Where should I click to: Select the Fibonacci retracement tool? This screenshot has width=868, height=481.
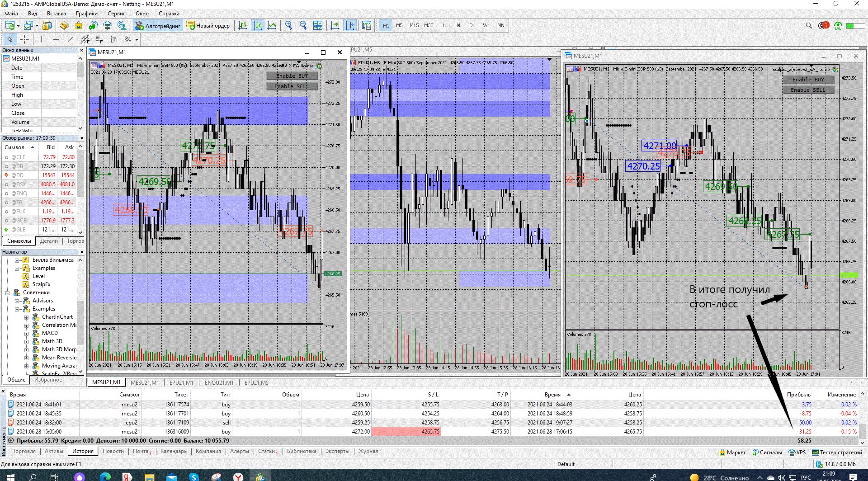[x=99, y=39]
